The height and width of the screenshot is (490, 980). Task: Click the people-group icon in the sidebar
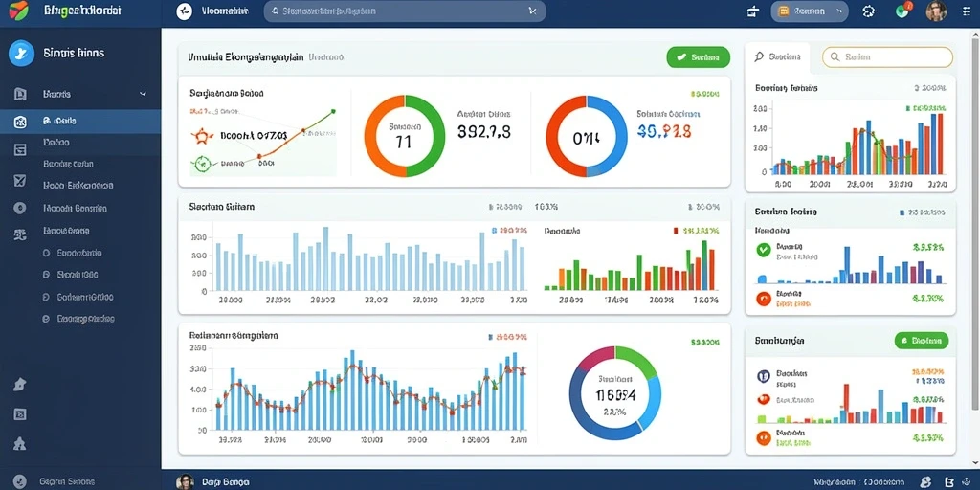point(20,235)
